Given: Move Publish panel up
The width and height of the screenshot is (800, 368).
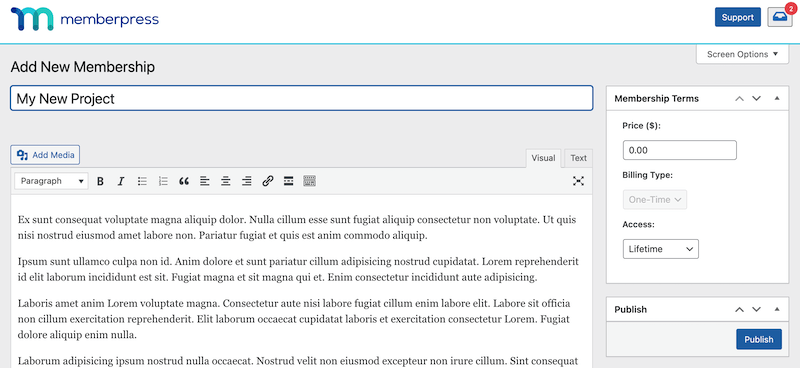Looking at the screenshot, I should 739,309.
